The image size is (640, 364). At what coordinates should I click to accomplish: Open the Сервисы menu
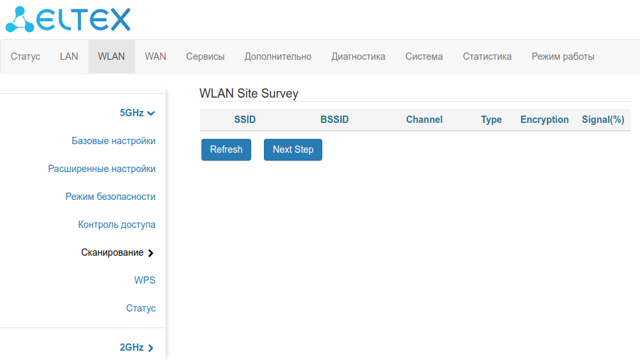pos(205,56)
